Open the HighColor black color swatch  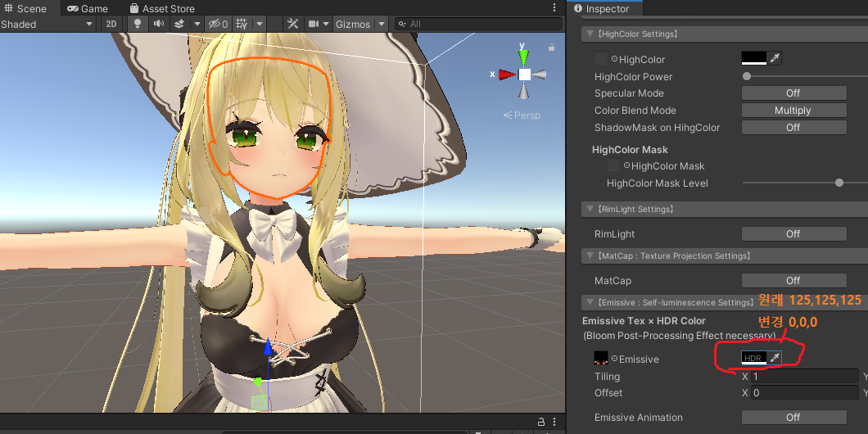coord(754,58)
